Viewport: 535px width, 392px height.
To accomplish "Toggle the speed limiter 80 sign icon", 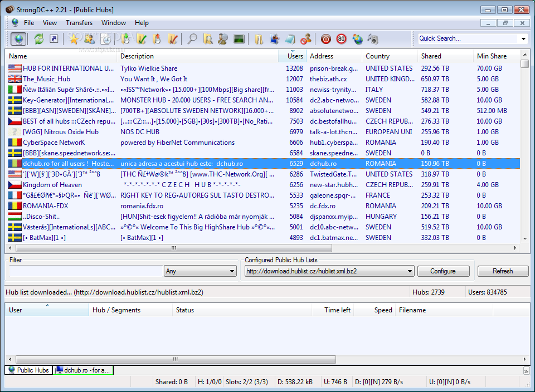I will [x=342, y=39].
